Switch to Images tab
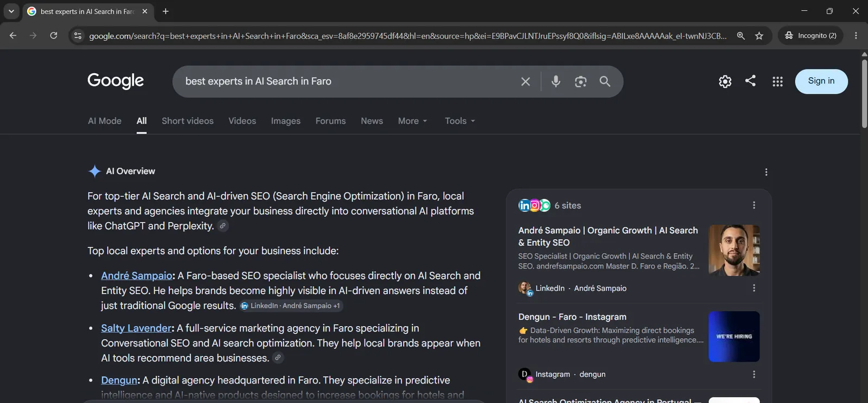Viewport: 868px width, 403px height. [286, 121]
